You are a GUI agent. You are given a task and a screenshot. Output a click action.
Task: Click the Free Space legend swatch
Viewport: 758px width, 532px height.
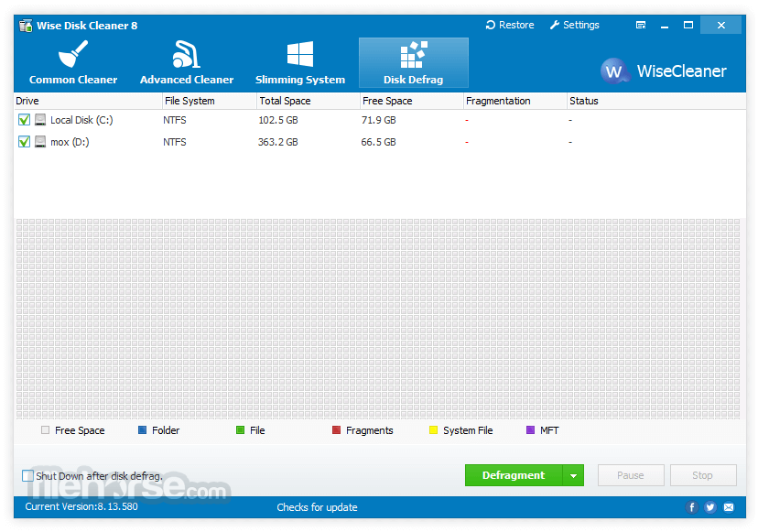[46, 430]
